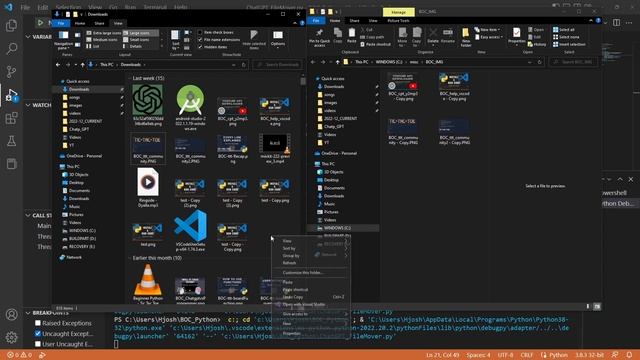
Task: Open Manage gear icon in VS Code
Action: 11,337
